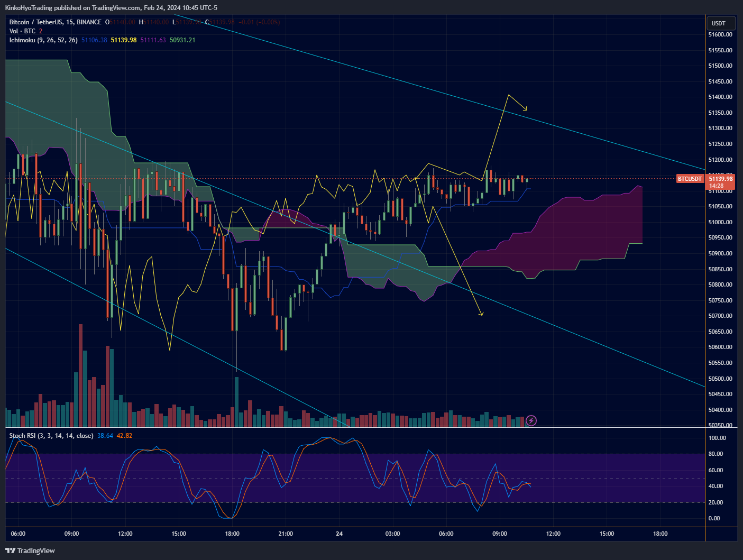Click the 50500.00 price axis label
The image size is (743, 560).
720,379
